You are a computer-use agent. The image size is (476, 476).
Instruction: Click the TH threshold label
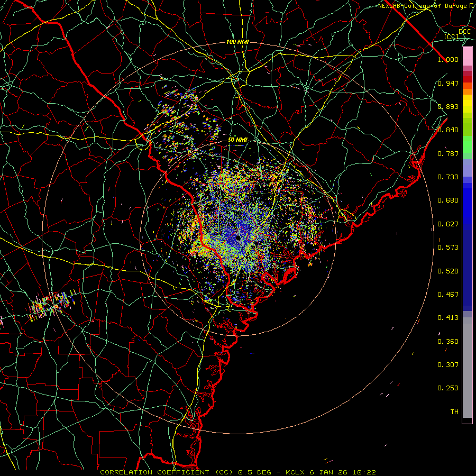coord(454,412)
